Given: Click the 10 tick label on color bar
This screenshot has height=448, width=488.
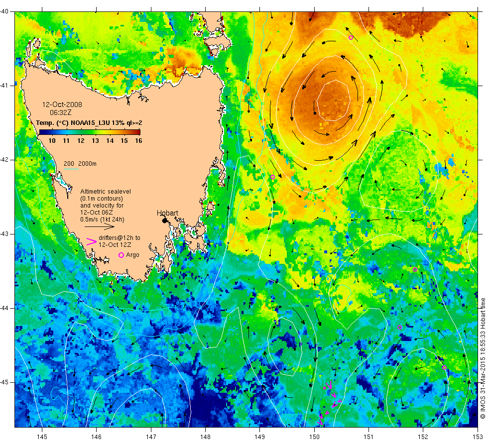Looking at the screenshot, I should coord(52,140).
